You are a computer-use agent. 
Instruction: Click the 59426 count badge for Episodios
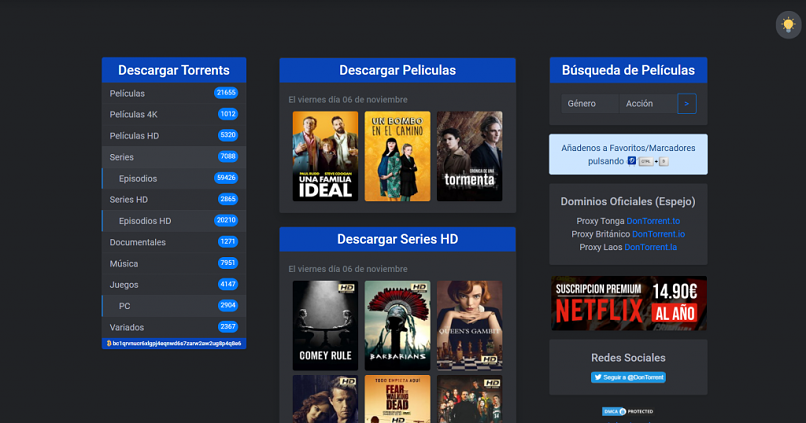point(226,178)
